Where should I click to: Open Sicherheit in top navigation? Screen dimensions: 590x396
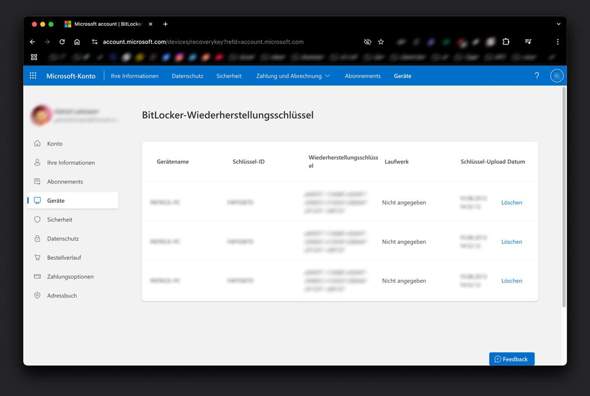click(x=229, y=76)
